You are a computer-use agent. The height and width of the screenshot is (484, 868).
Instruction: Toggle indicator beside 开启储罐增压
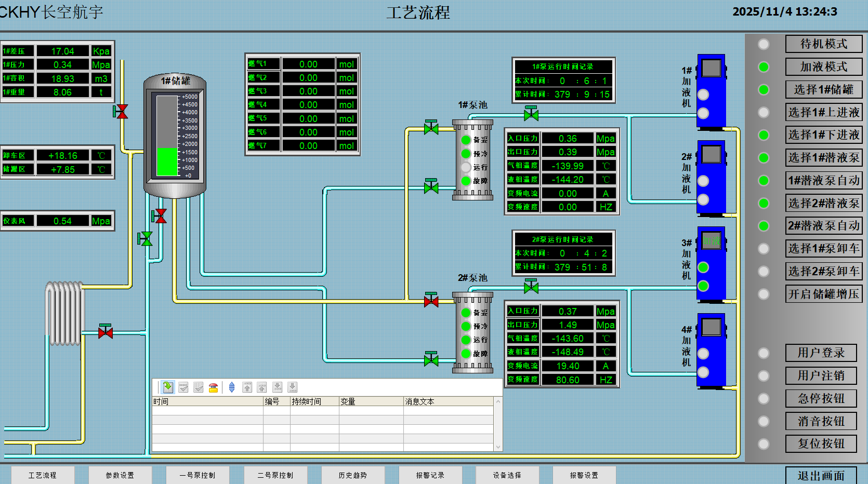pos(764,294)
